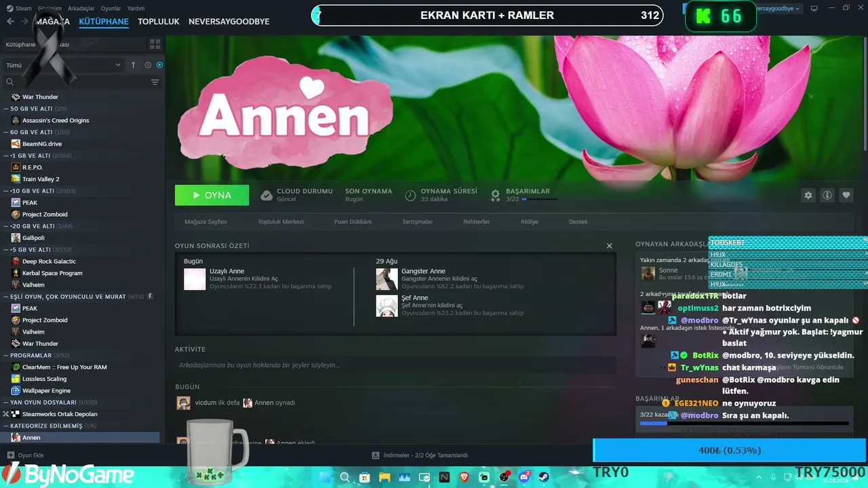Open the game settings gear icon
The width and height of the screenshot is (868, 488).
808,195
